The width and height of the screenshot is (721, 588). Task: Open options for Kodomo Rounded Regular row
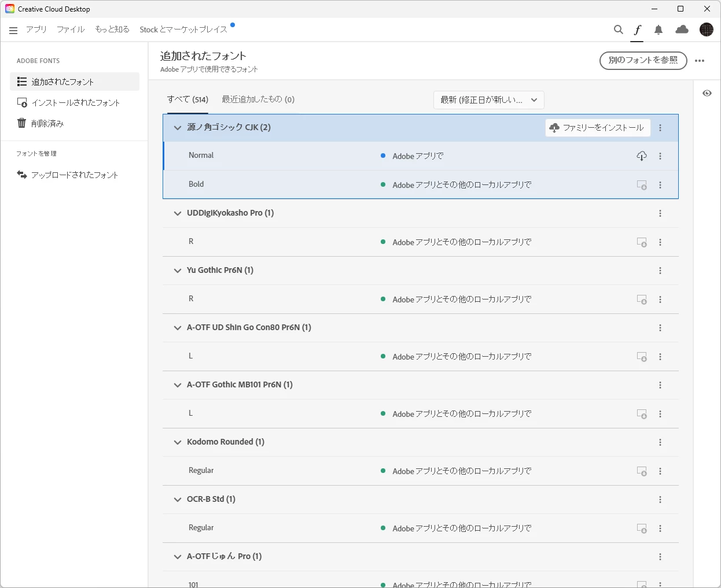tap(660, 471)
